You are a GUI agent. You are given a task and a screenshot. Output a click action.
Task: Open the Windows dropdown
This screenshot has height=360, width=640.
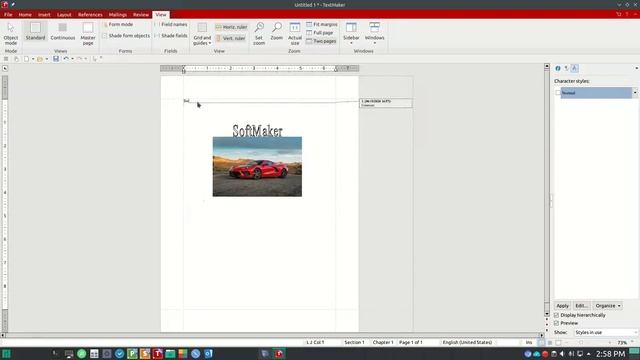click(x=374, y=33)
